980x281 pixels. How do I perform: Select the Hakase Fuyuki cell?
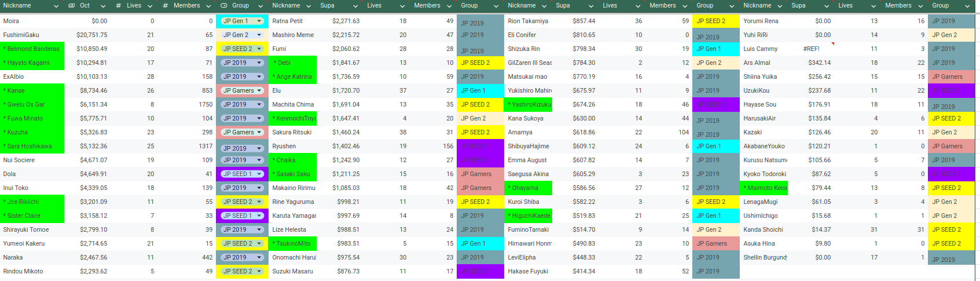tap(528, 271)
